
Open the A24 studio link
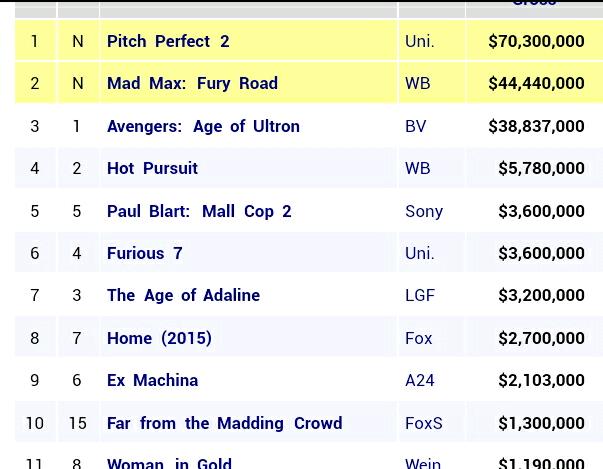click(420, 380)
